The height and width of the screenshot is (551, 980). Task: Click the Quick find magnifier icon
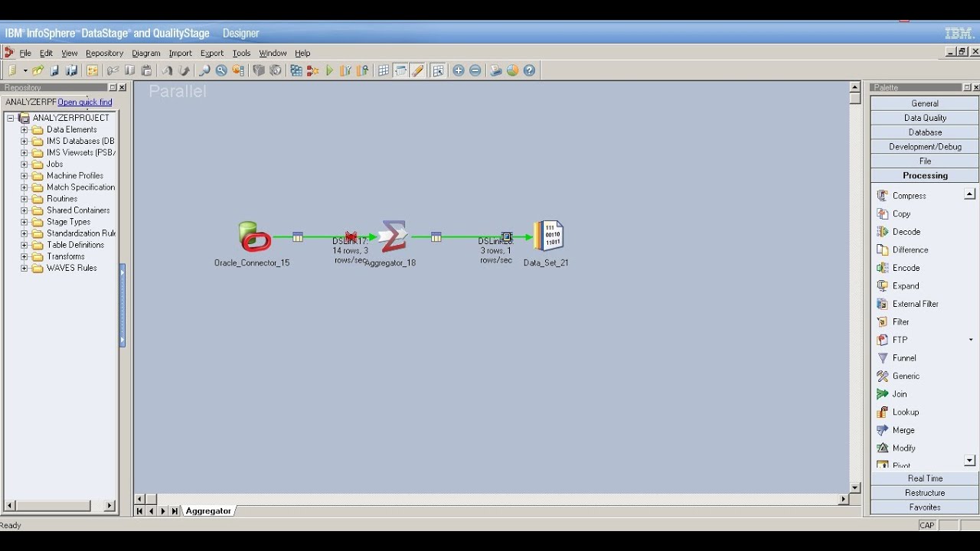[x=204, y=70]
